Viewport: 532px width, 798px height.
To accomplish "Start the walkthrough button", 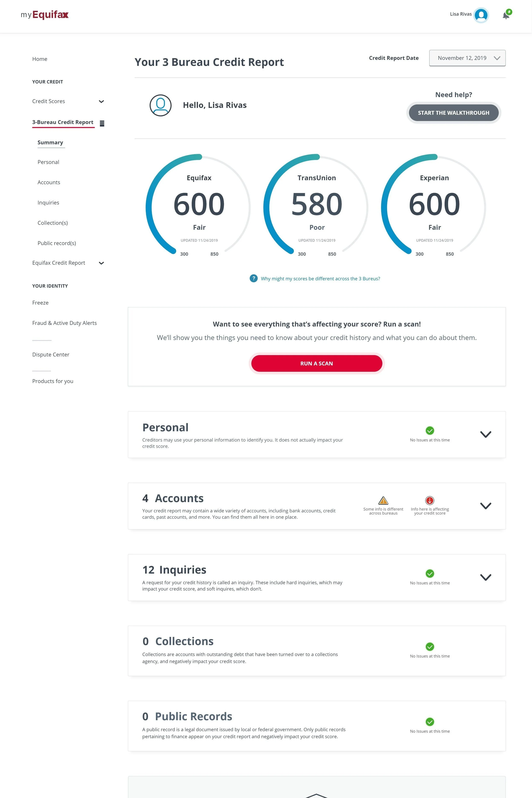I will (453, 113).
